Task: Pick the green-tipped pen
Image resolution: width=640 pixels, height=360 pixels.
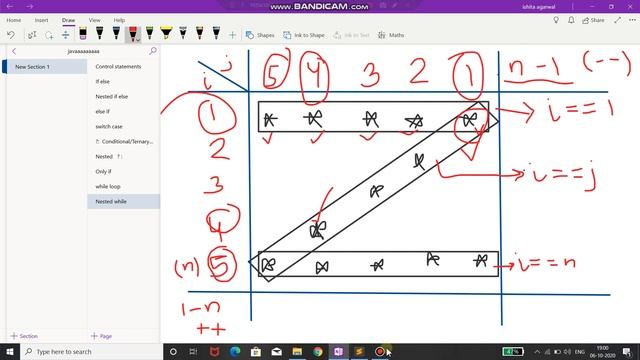Action: (150, 33)
